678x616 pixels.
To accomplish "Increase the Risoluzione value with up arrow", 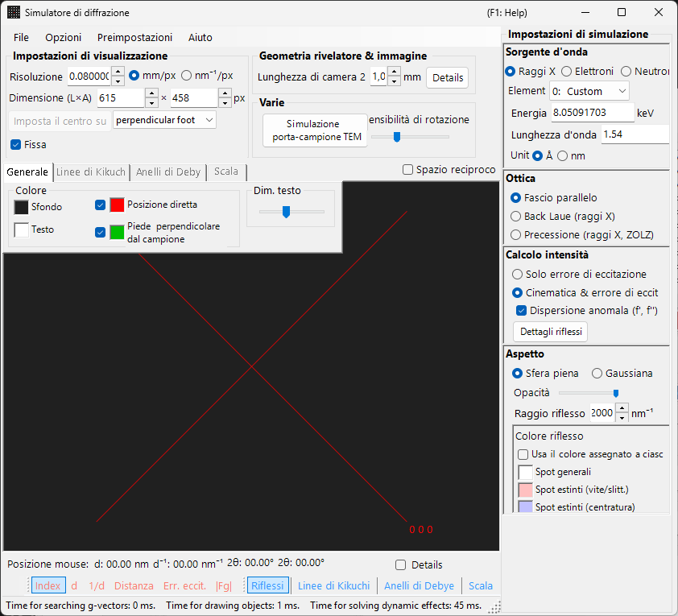I will coord(118,72).
